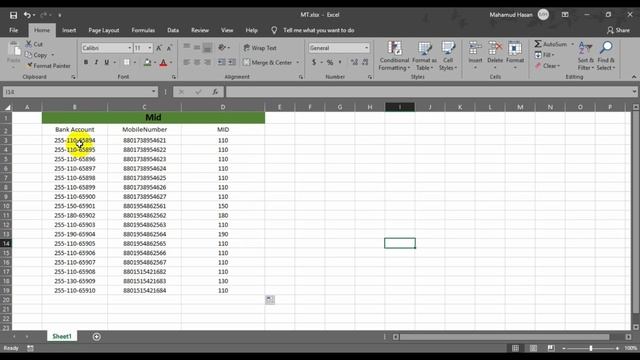Open Find & Select menu
The height and width of the screenshot is (360, 640).
point(606,56)
